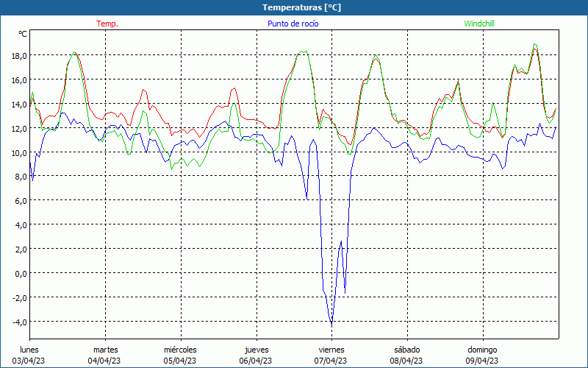Click the 8,0 y-axis value

coord(21,177)
